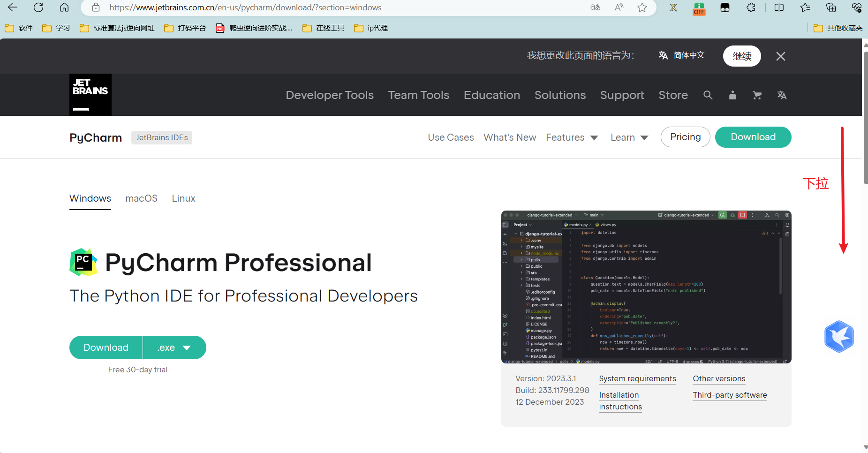Open the 软件 bookmarks folder
The image size is (868, 453).
(x=19, y=28)
